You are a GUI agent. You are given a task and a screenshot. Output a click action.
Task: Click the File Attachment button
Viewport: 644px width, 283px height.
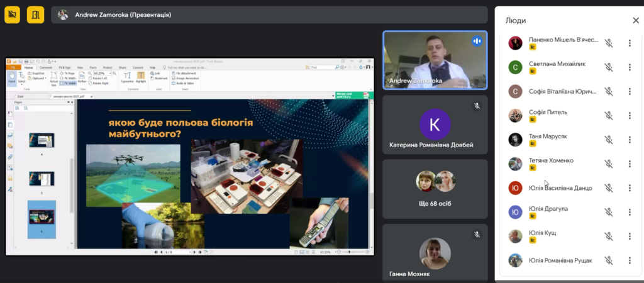pyautogui.click(x=184, y=73)
